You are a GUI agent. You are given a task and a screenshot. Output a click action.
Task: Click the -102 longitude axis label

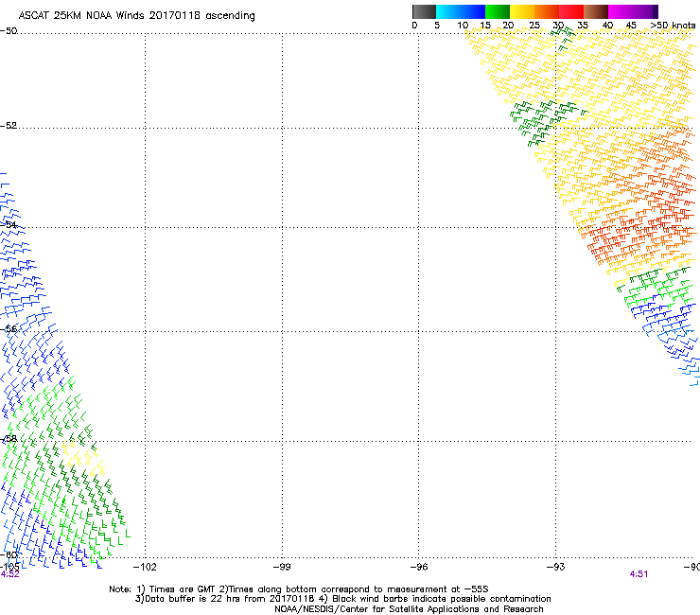click(145, 567)
